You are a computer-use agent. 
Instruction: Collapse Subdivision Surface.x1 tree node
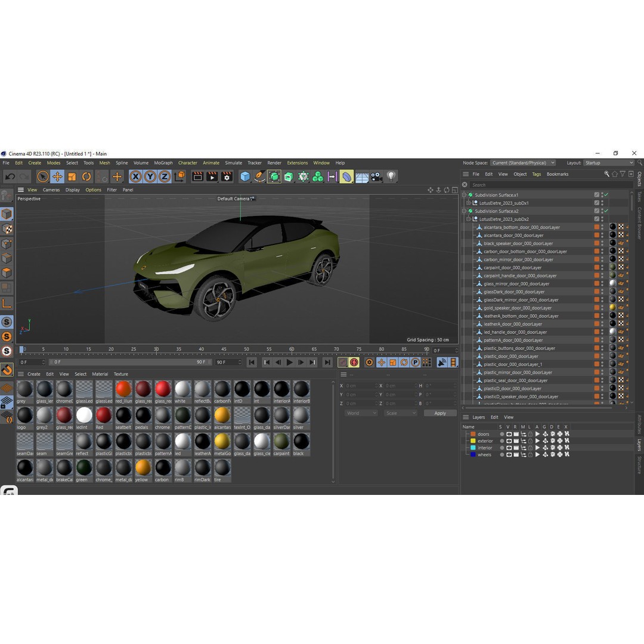[464, 195]
